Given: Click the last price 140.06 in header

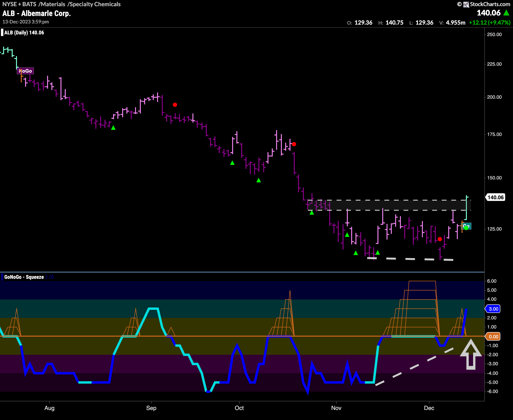Looking at the screenshot, I should [x=489, y=13].
